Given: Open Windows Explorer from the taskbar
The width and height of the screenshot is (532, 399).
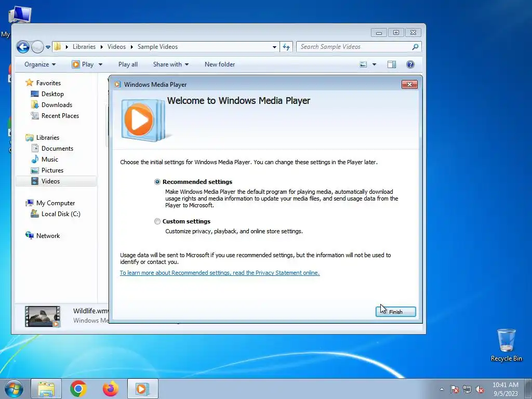Looking at the screenshot, I should click(46, 389).
